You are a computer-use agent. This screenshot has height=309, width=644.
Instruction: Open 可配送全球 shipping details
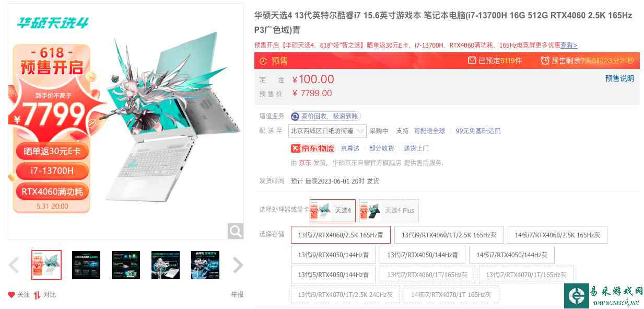[429, 131]
